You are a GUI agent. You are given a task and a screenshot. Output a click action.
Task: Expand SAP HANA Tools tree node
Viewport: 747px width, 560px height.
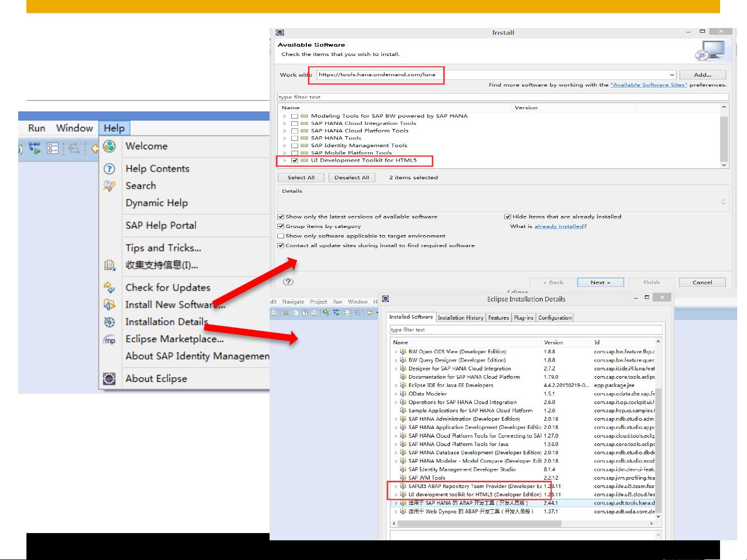click(285, 138)
